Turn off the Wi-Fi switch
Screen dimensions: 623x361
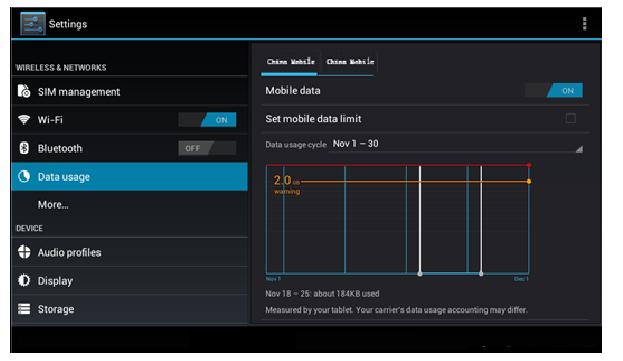pyautogui.click(x=207, y=120)
